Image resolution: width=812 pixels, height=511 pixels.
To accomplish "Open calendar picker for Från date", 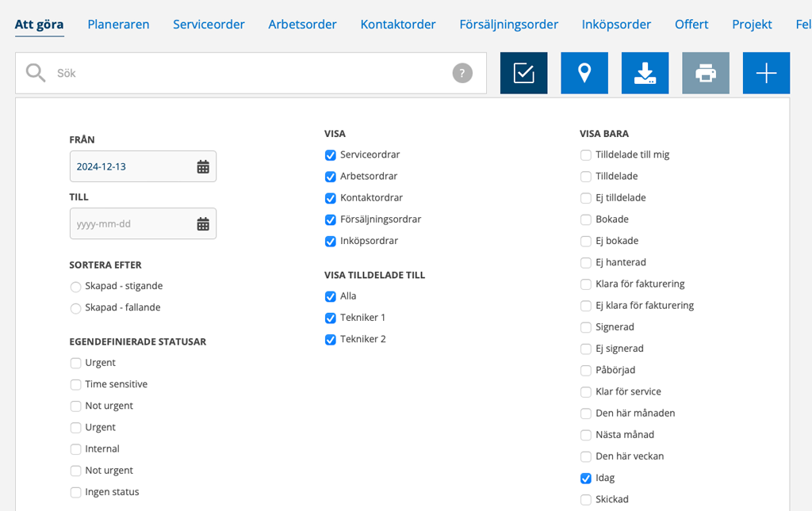I will pos(203,166).
